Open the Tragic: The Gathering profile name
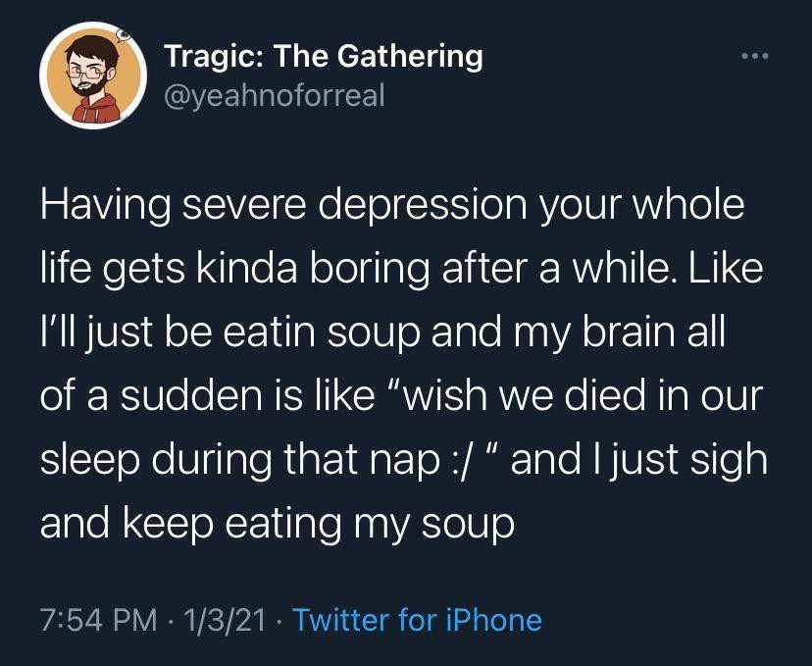 [x=324, y=56]
